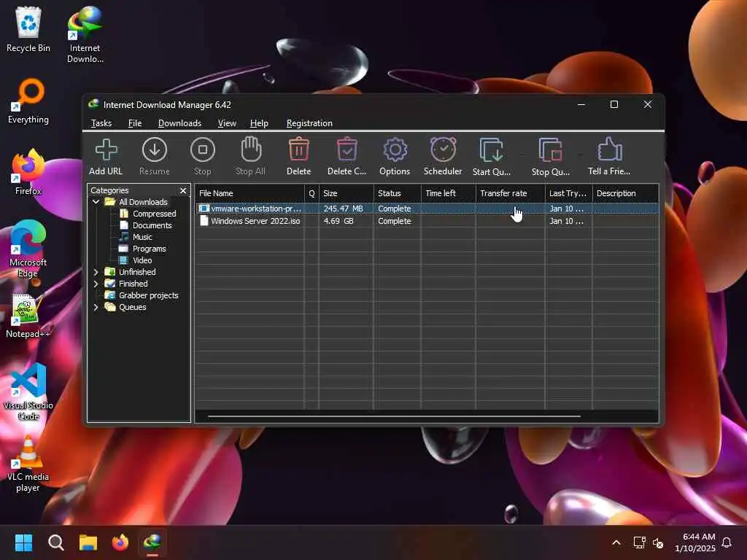
Task: Close the Categories panel
Action: point(183,190)
